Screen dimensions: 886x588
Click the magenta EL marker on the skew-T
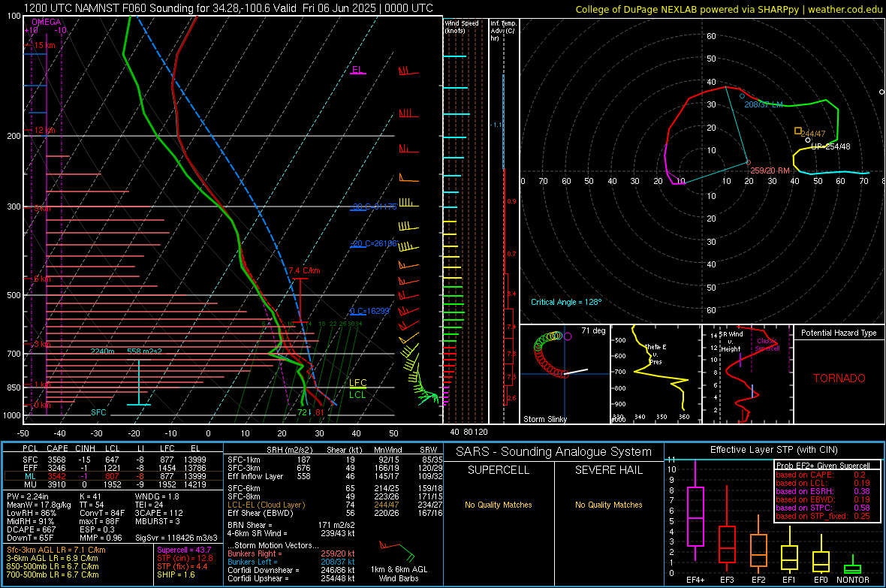357,70
